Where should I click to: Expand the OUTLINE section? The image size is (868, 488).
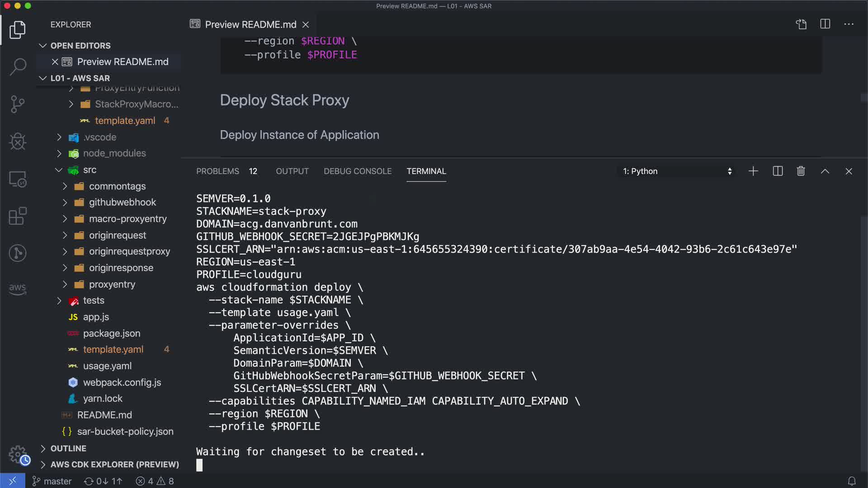coord(68,448)
